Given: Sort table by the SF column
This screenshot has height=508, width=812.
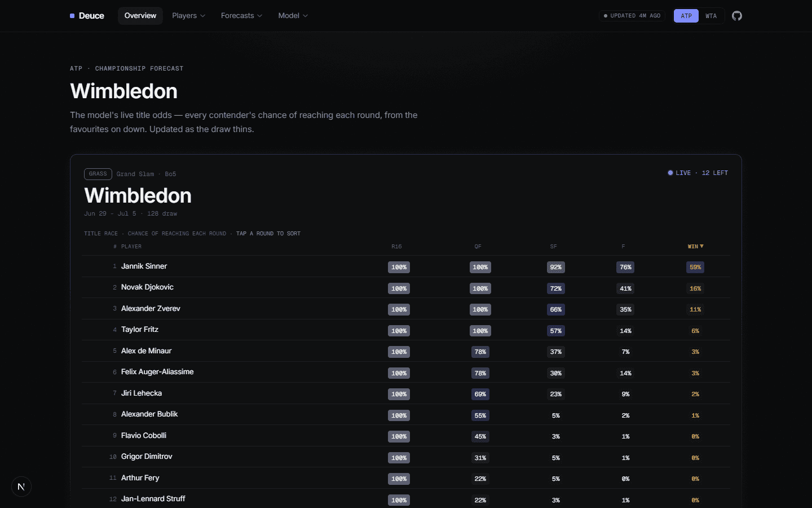Looking at the screenshot, I should point(554,247).
